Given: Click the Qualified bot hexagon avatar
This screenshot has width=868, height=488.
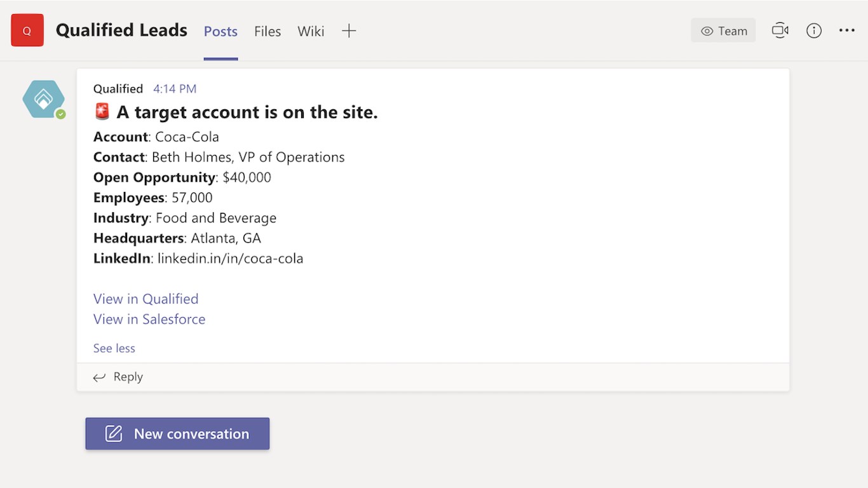Looking at the screenshot, I should 43,98.
